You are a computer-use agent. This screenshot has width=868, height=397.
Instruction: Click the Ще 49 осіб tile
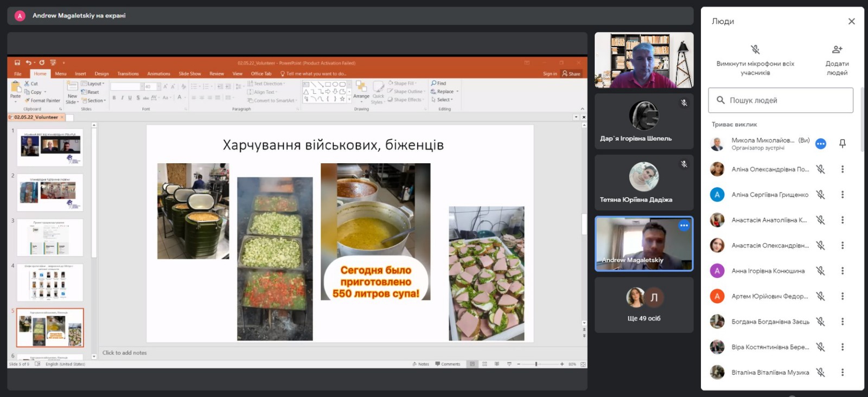point(644,305)
